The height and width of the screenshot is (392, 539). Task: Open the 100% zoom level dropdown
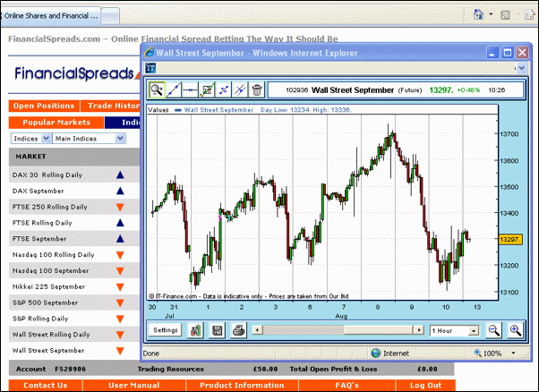[514, 354]
